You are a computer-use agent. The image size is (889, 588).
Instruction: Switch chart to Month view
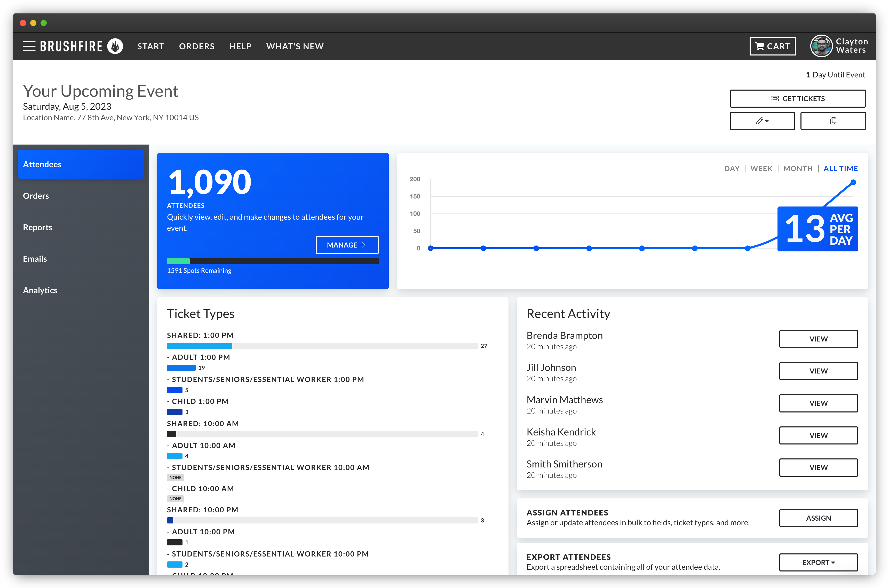(798, 168)
